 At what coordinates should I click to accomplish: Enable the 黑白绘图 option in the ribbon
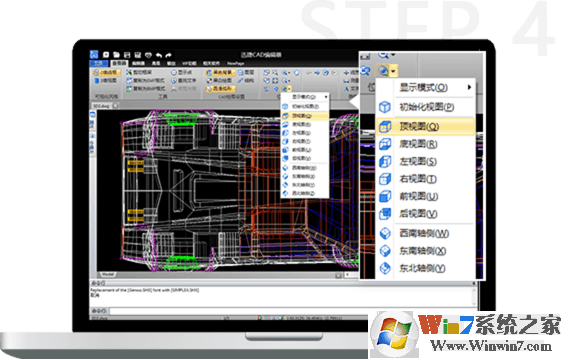coord(220,80)
